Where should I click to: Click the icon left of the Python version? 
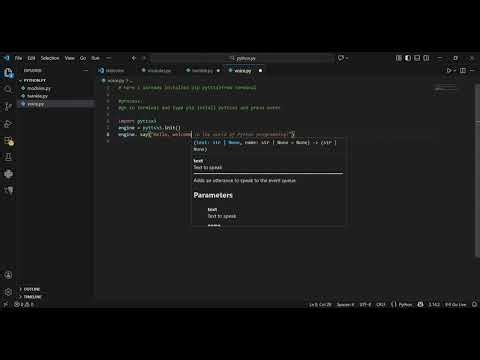421,304
